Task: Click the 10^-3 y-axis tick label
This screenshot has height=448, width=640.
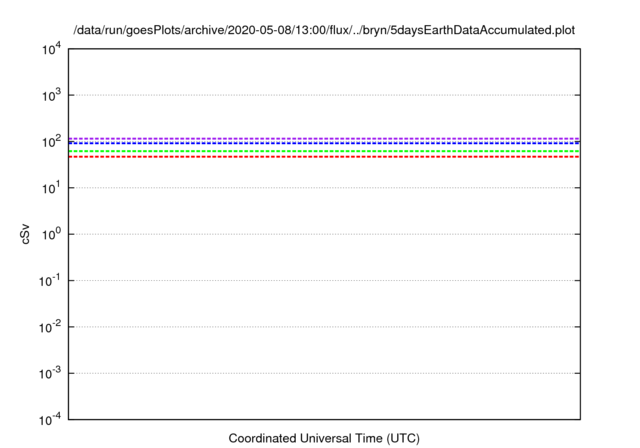Action: click(x=48, y=373)
